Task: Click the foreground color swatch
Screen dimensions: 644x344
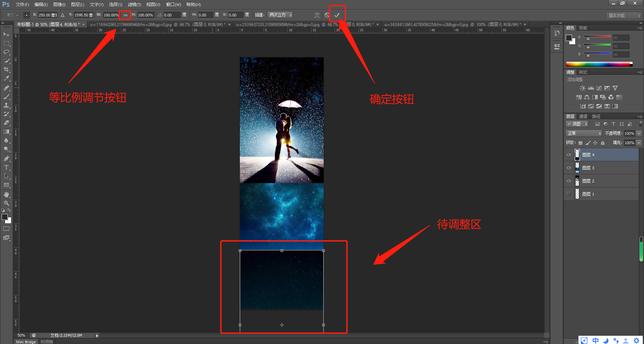Action: pyautogui.click(x=5, y=217)
